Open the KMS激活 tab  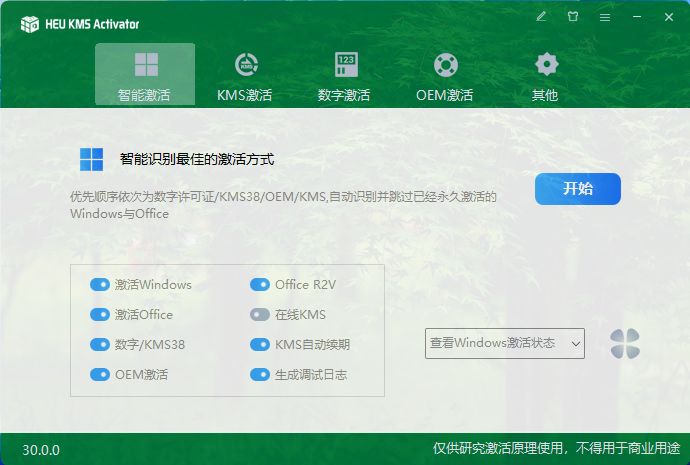pyautogui.click(x=245, y=76)
